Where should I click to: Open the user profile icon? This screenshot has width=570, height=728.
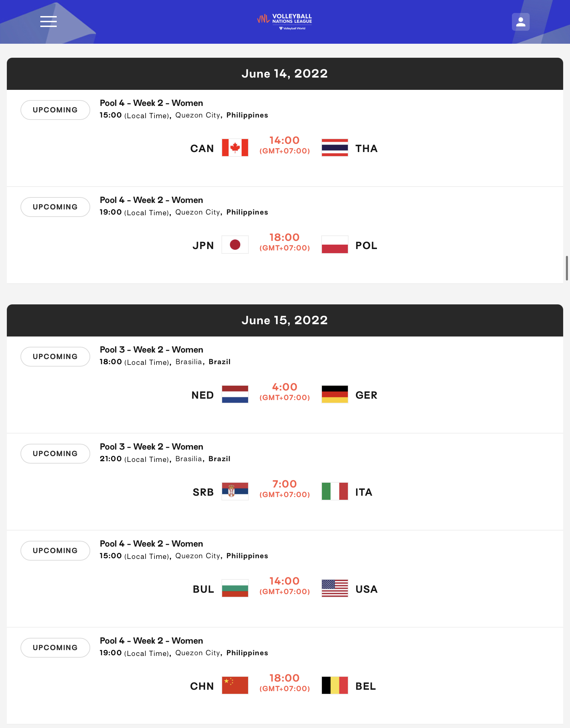click(x=520, y=22)
